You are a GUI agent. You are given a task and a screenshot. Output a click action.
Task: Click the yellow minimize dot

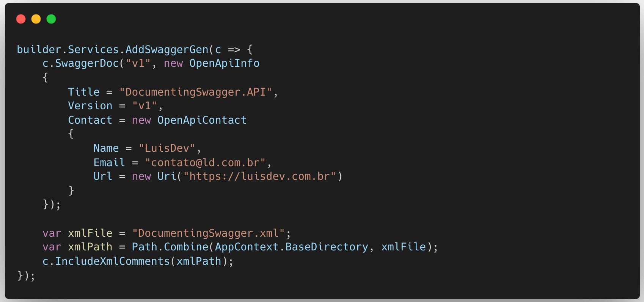[36, 19]
